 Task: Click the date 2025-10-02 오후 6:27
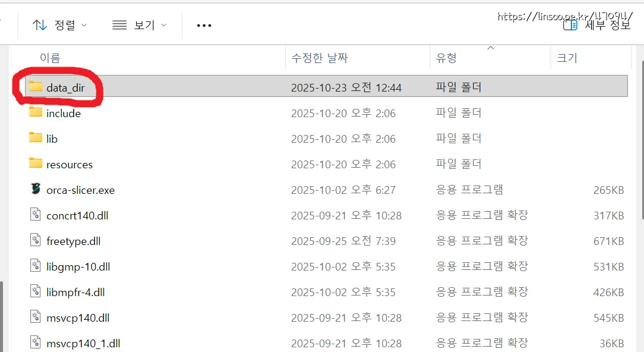pyautogui.click(x=343, y=190)
